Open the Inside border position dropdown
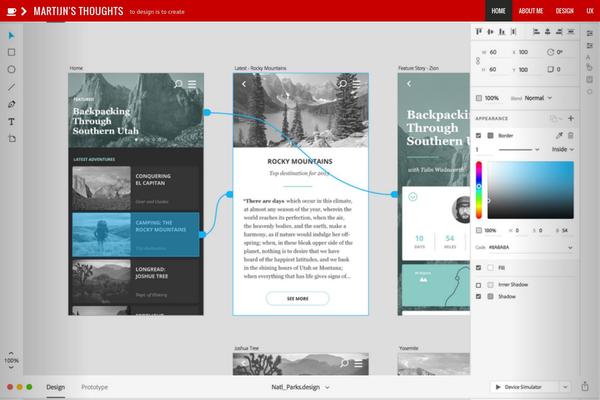 coord(563,149)
